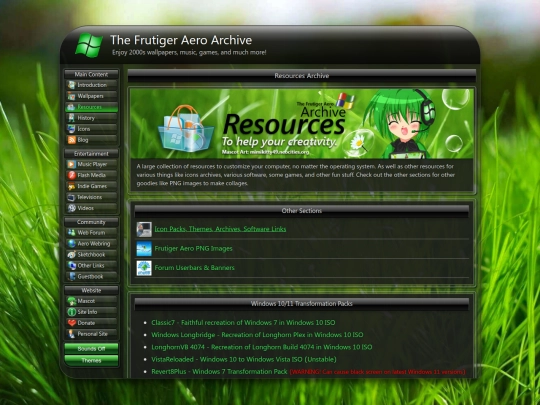
Task: Click the Icon Packs section thumbnail
Action: point(144,229)
